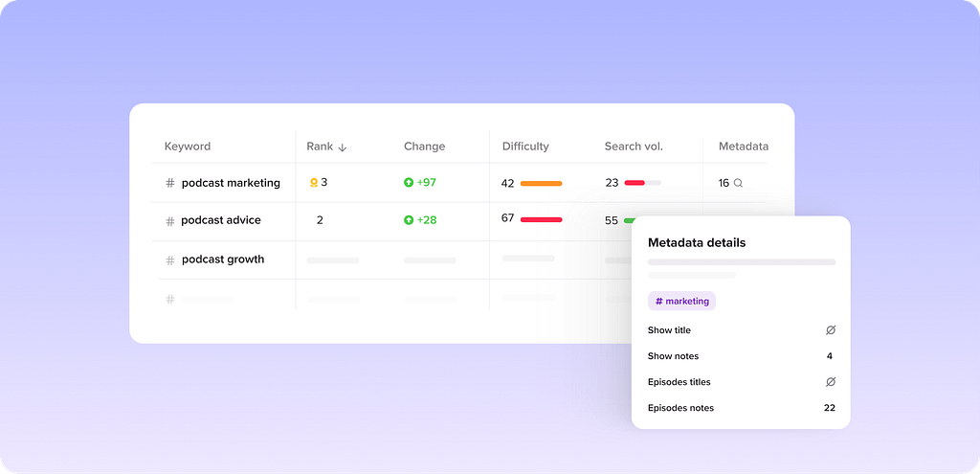Click the hash icon beside podcast marketing
This screenshot has height=474, width=980.
170,183
